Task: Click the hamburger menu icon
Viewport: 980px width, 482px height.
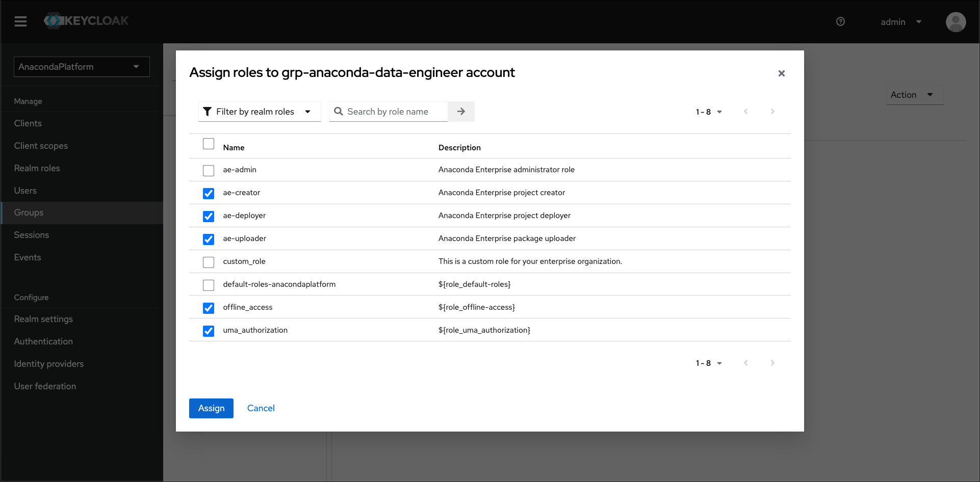Action: (20, 21)
